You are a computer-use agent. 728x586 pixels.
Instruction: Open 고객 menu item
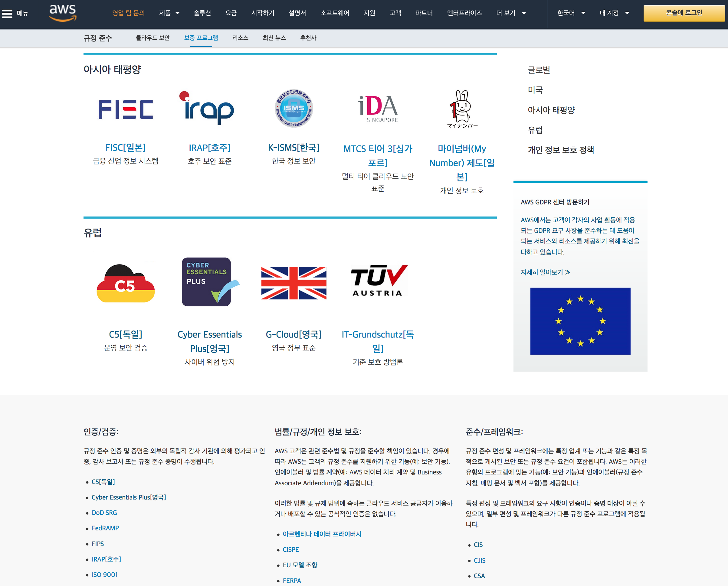click(395, 13)
